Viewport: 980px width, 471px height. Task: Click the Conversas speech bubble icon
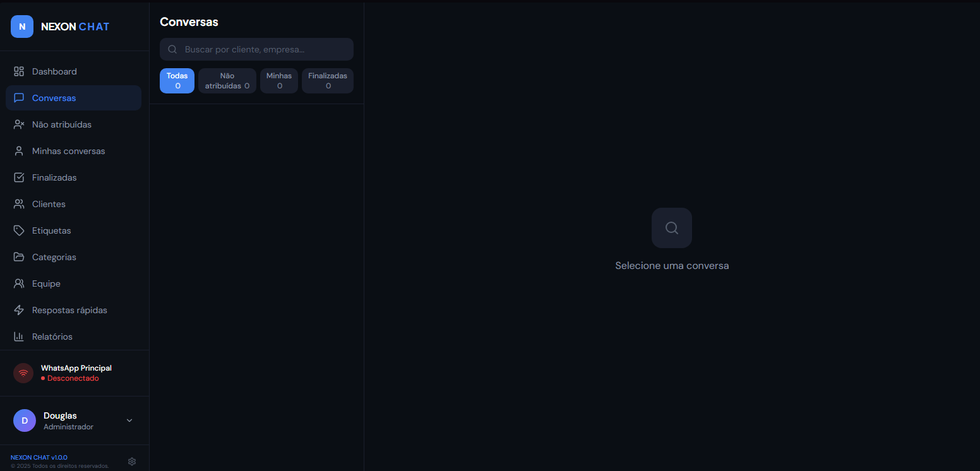pos(19,98)
